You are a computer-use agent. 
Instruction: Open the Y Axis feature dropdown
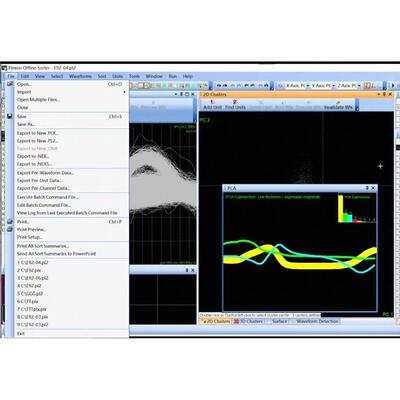(x=333, y=86)
